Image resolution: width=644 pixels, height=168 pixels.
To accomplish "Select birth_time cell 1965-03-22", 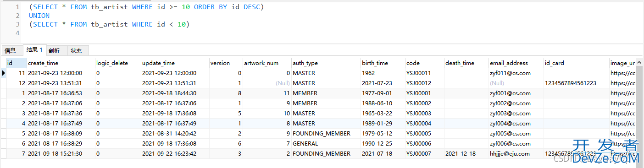I will click(x=383, y=114).
